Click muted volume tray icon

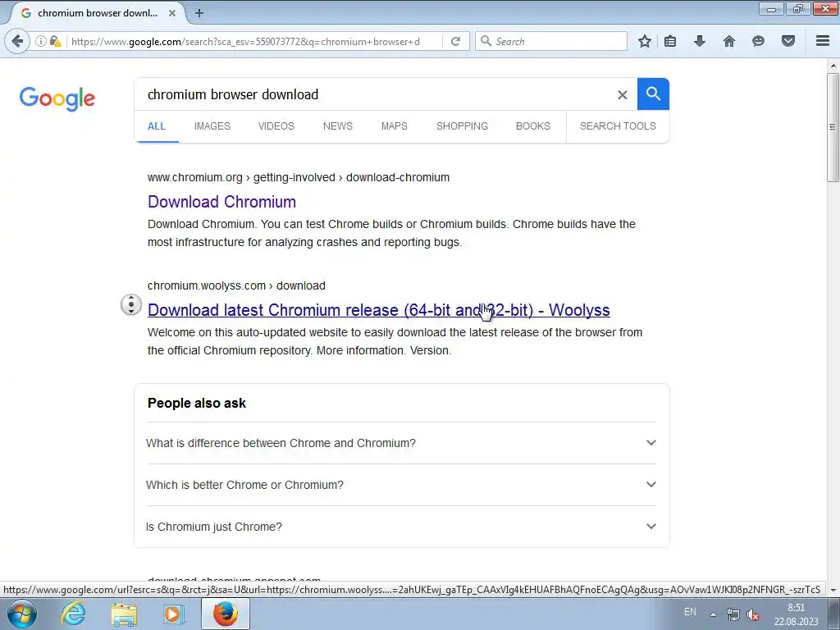coord(753,614)
